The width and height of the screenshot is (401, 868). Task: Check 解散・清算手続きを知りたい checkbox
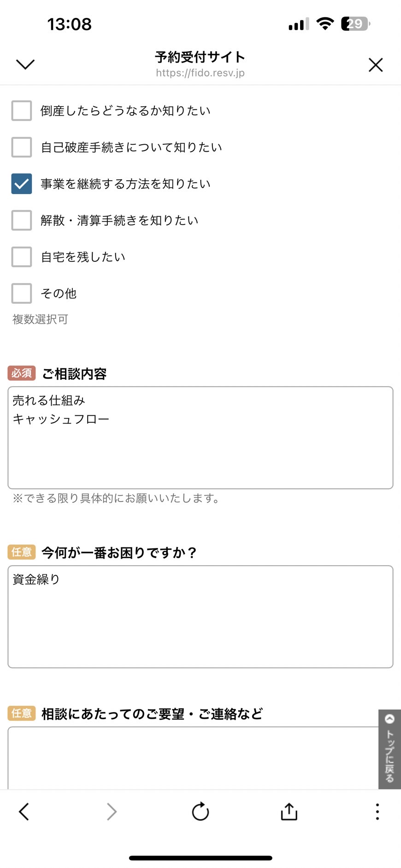tap(22, 220)
